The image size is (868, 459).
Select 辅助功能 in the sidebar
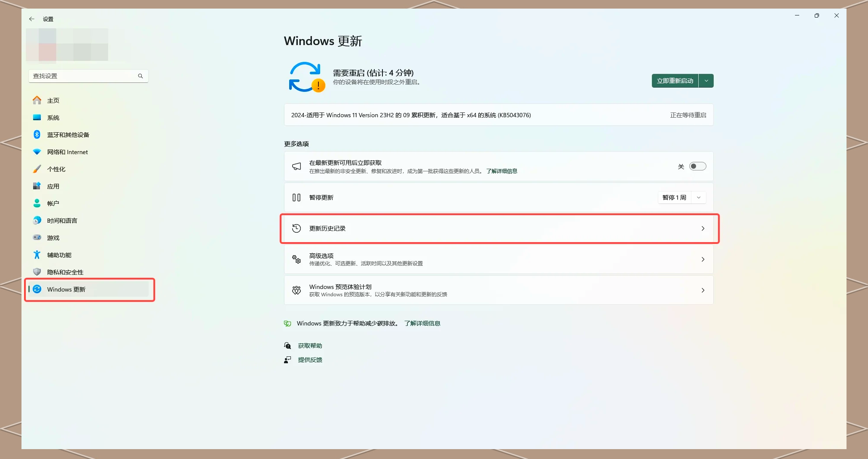[x=89, y=255]
